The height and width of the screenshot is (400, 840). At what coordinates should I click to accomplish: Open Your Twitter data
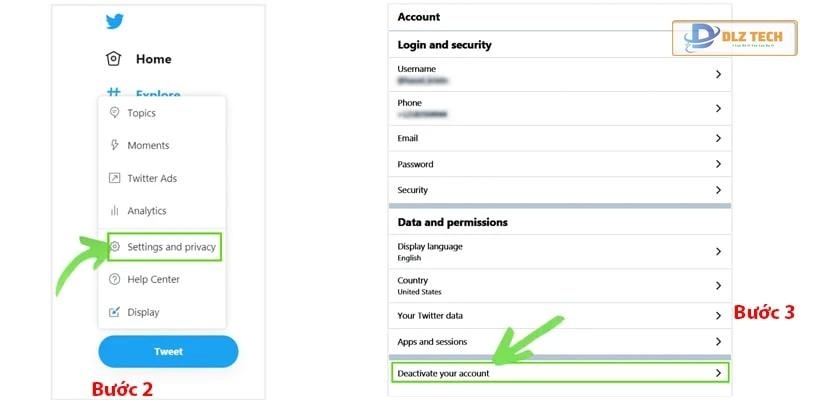[558, 316]
